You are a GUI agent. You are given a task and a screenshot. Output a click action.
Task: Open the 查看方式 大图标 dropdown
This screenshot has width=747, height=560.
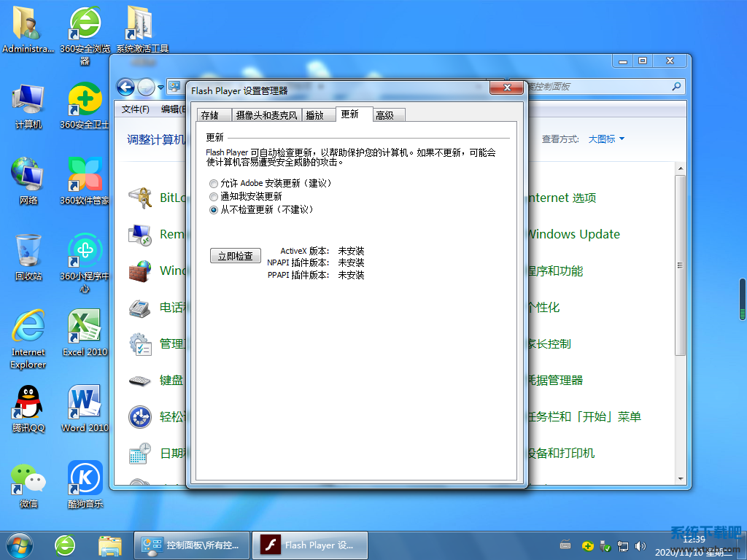605,139
